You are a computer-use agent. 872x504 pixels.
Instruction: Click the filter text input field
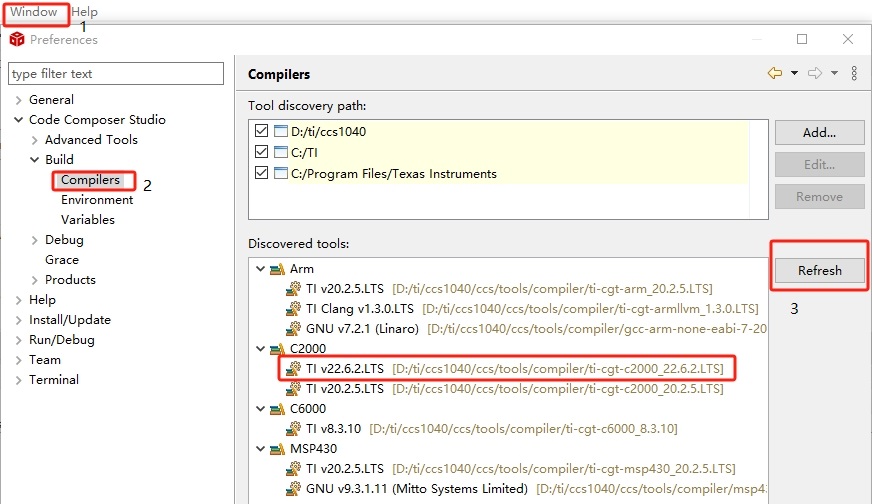point(116,73)
